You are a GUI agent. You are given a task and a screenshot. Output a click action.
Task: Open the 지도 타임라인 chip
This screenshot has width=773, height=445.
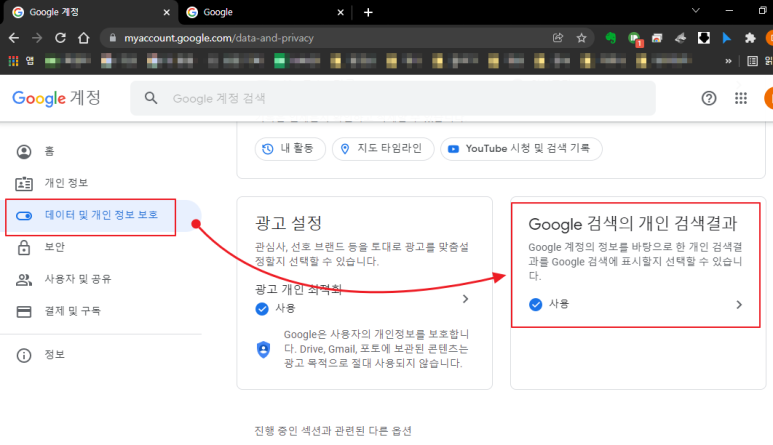click(x=383, y=148)
